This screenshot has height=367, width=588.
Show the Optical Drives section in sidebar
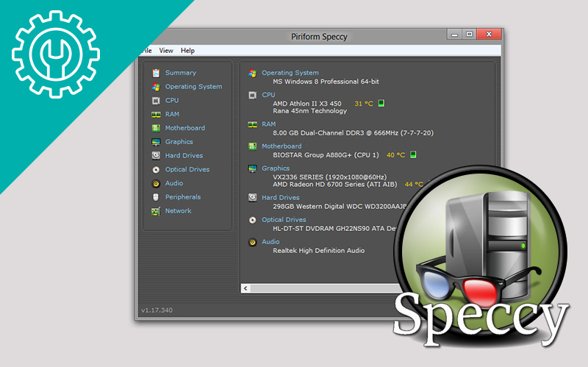(187, 170)
